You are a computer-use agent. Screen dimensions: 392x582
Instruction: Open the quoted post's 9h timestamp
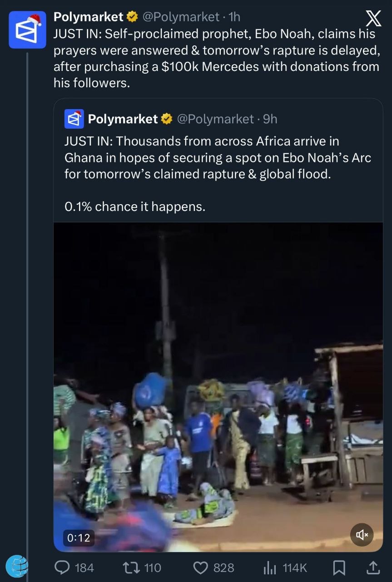click(270, 119)
